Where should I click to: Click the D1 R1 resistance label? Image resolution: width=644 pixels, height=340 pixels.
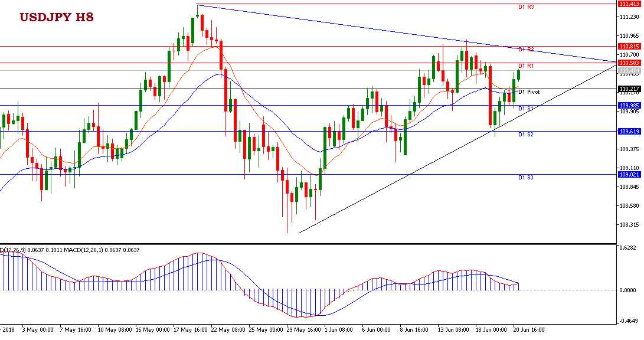[526, 66]
